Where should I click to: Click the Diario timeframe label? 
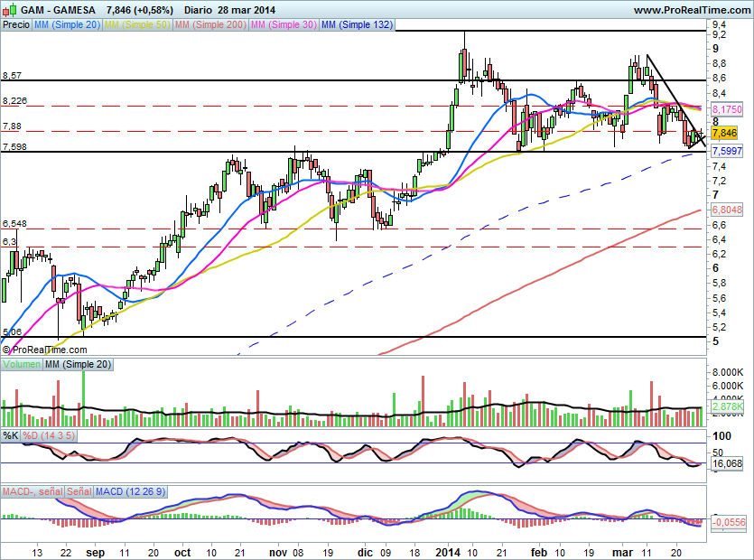198,10
